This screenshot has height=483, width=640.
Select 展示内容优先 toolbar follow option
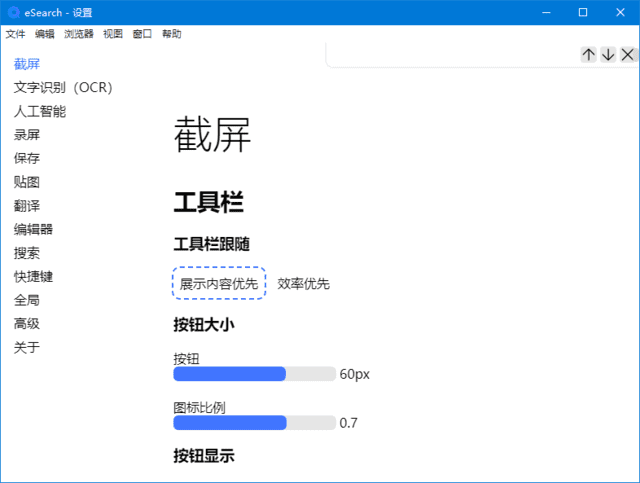(x=218, y=284)
